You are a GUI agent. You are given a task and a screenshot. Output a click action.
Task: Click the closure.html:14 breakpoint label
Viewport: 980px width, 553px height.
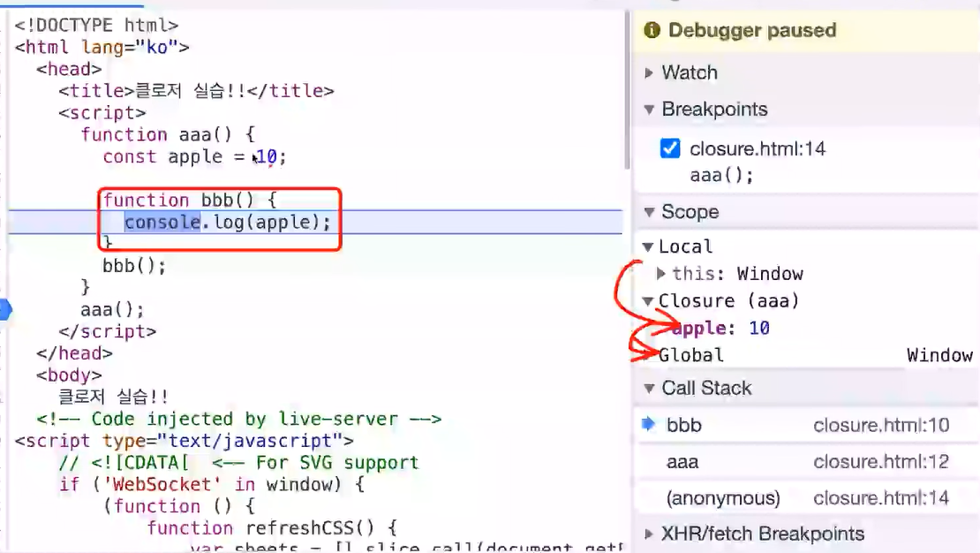click(x=758, y=149)
